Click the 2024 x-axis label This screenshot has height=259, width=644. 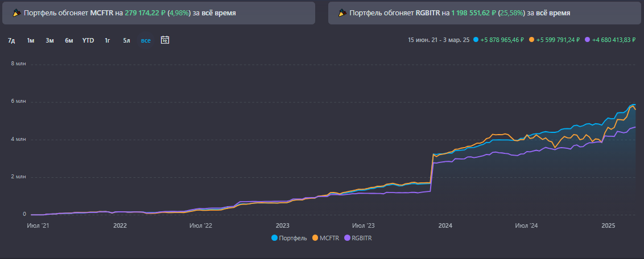click(x=445, y=225)
